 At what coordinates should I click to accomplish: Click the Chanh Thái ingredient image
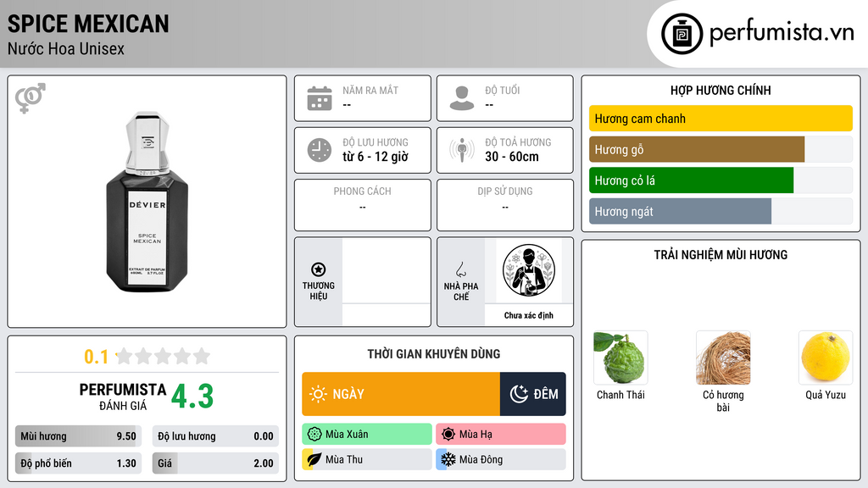coord(620,358)
